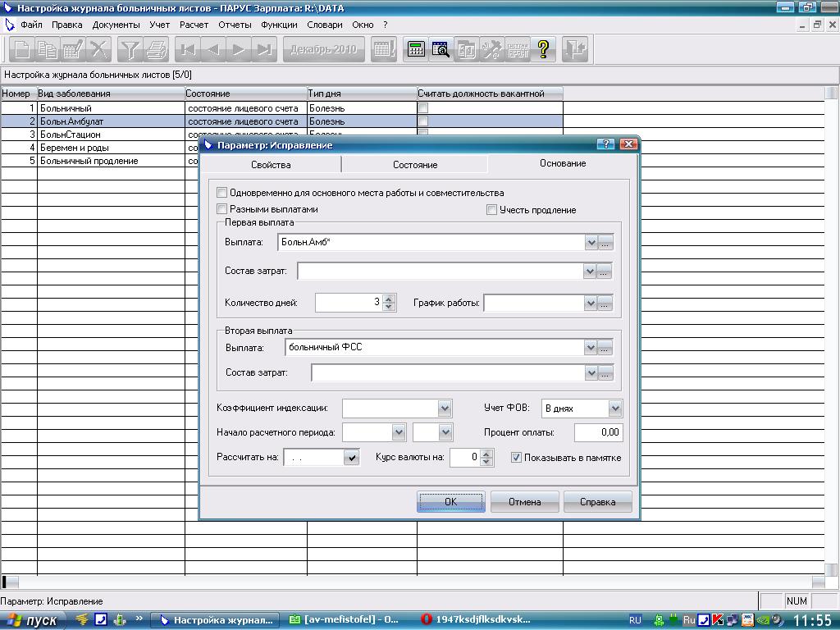Click the new document toolbar icon

coord(22,50)
